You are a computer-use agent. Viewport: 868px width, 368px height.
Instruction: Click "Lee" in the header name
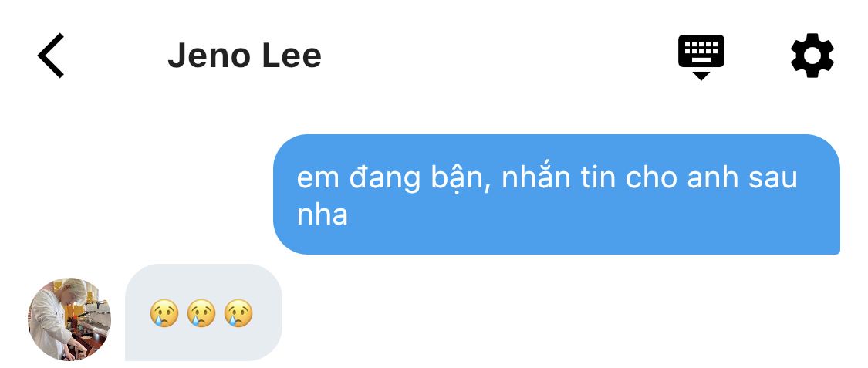pyautogui.click(x=292, y=56)
